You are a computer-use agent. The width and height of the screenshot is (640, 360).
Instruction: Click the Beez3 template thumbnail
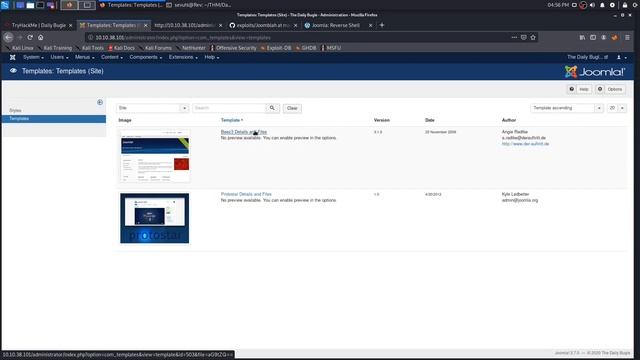(155, 156)
